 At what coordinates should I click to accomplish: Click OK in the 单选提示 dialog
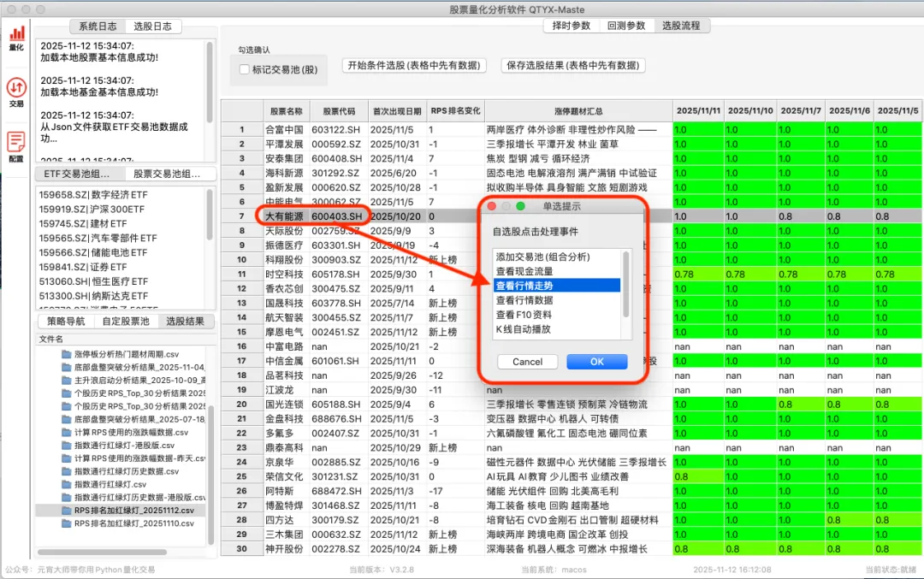tap(597, 362)
